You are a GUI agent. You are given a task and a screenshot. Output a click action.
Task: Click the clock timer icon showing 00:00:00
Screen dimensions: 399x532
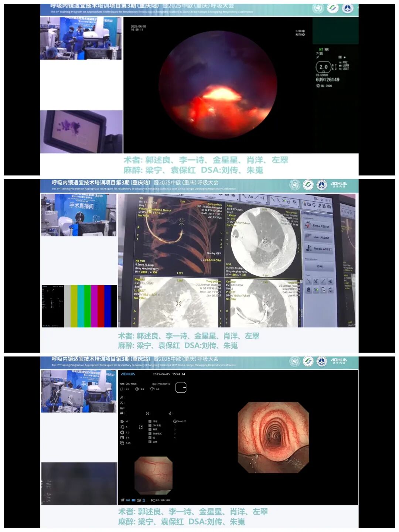pos(175,421)
